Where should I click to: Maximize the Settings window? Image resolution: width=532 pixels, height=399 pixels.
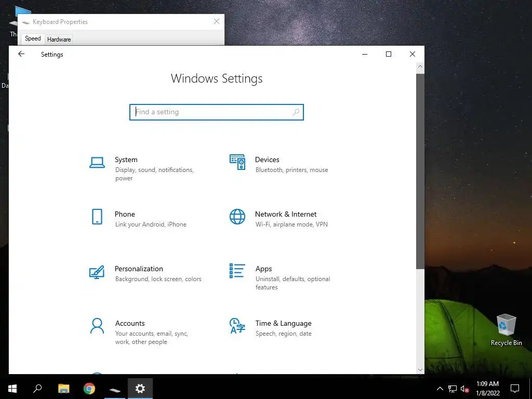389,54
